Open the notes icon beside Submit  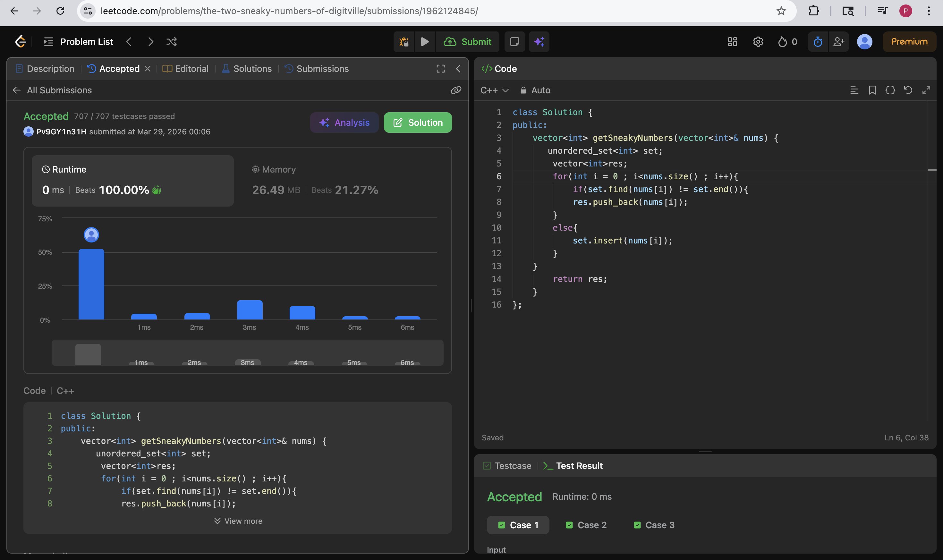click(x=515, y=41)
